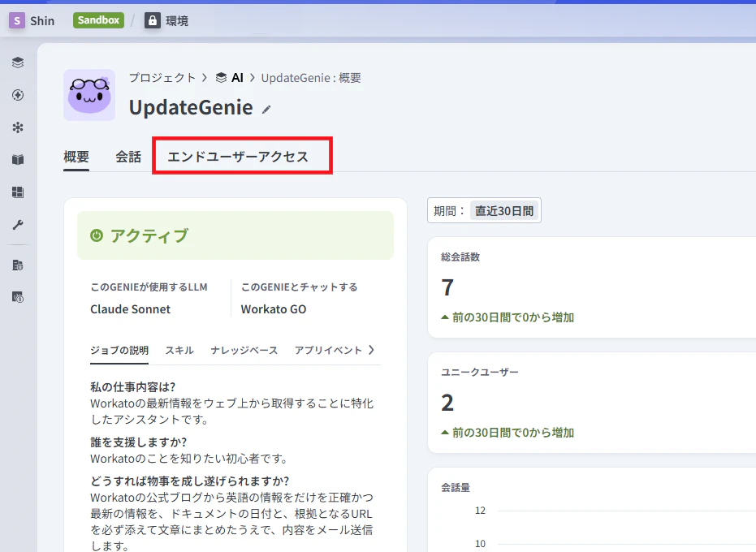
Task: Open the lock icon next to 環境
Action: 153,21
